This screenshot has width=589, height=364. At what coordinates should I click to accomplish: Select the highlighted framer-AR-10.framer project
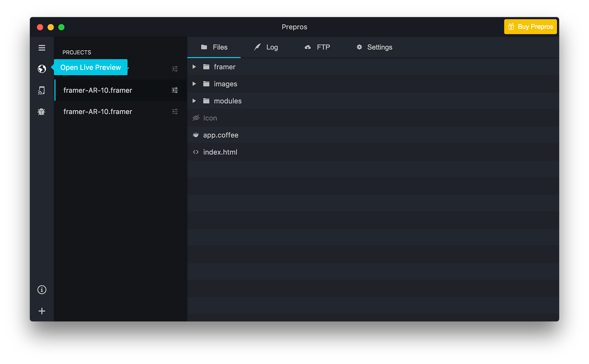click(121, 90)
